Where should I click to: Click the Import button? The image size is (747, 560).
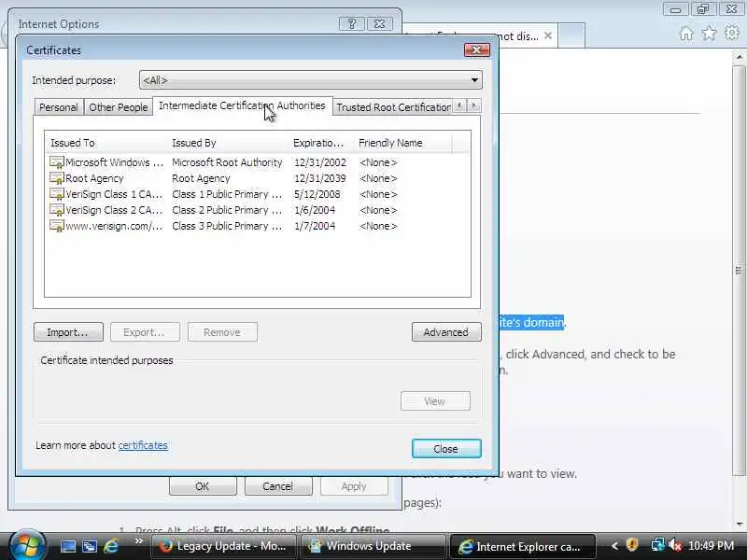(x=68, y=332)
